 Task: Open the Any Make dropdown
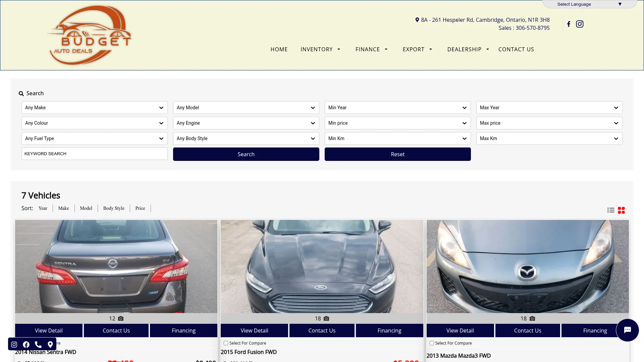(95, 108)
